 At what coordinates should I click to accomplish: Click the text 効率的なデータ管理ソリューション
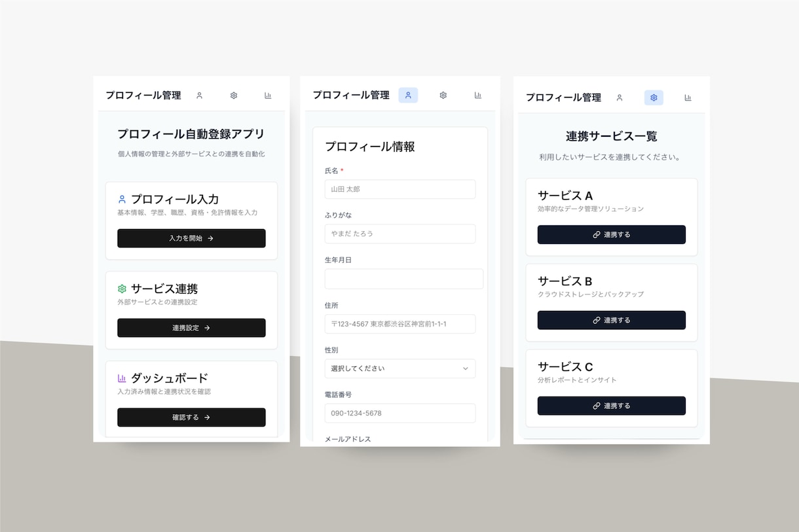point(591,209)
